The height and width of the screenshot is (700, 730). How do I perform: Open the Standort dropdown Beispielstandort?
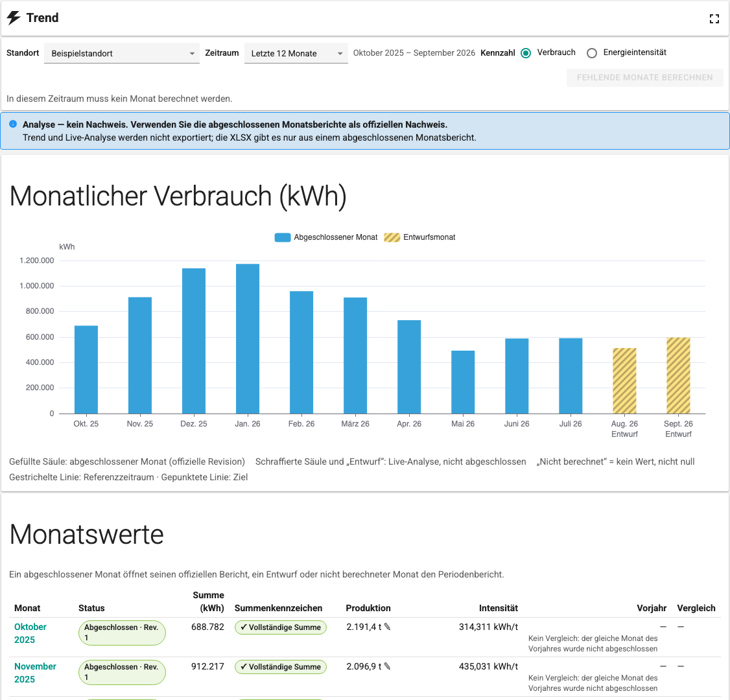point(122,54)
